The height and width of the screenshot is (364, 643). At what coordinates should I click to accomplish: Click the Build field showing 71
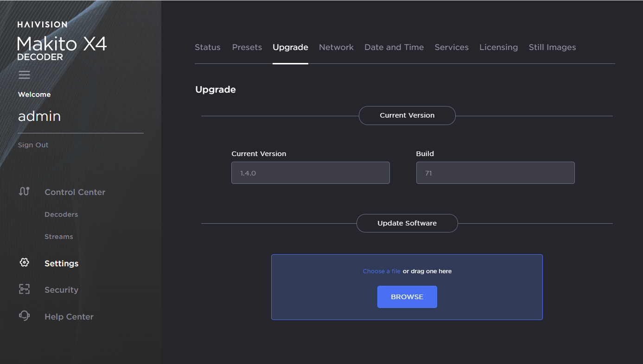[x=495, y=173]
